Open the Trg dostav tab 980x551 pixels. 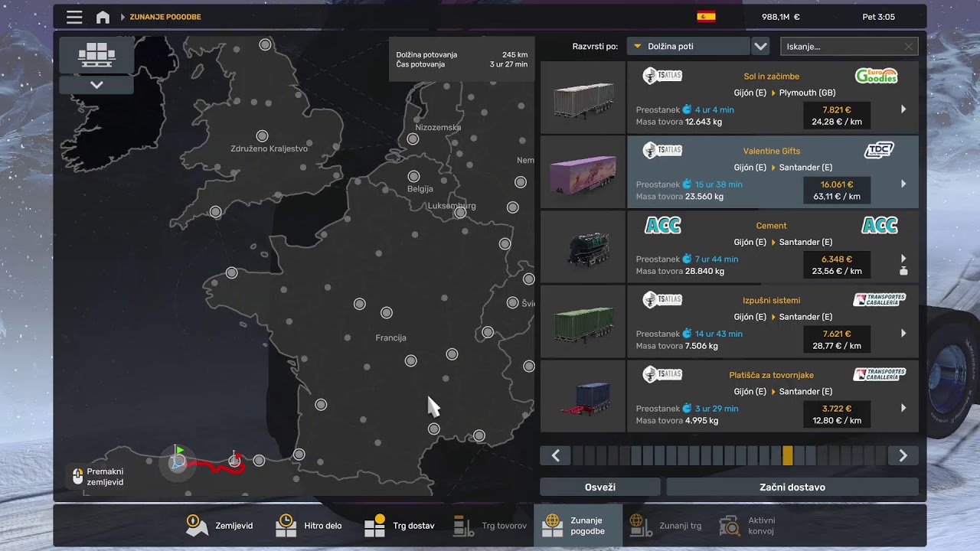point(399,526)
